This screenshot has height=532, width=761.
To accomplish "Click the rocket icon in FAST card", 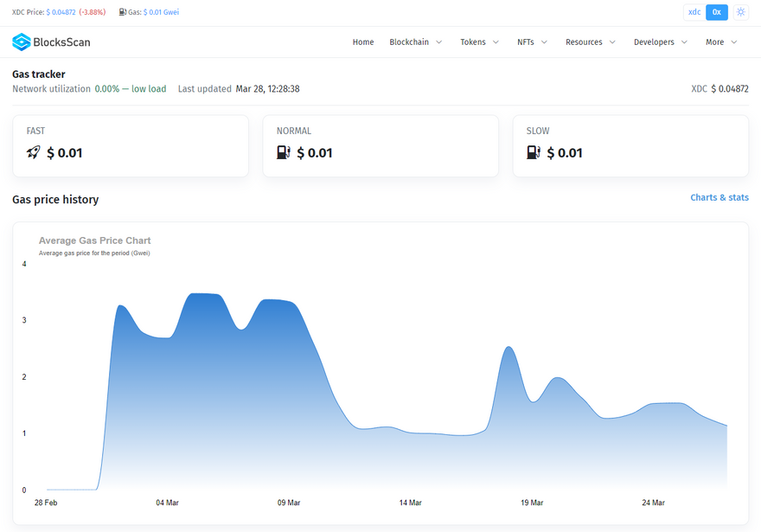I will [34, 152].
